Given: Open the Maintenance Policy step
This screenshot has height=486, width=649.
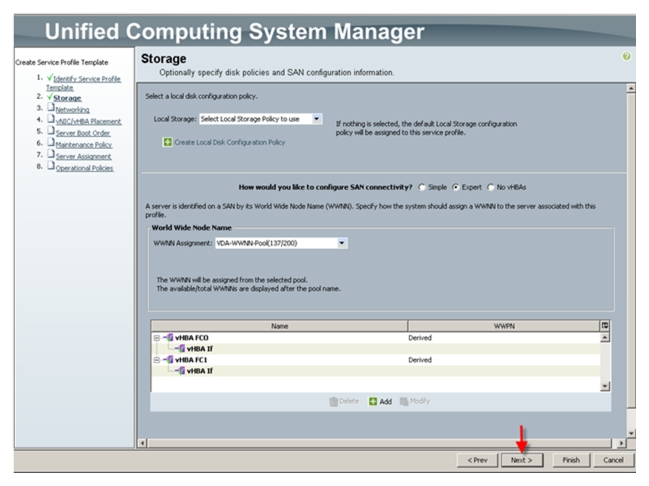Looking at the screenshot, I should [84, 144].
